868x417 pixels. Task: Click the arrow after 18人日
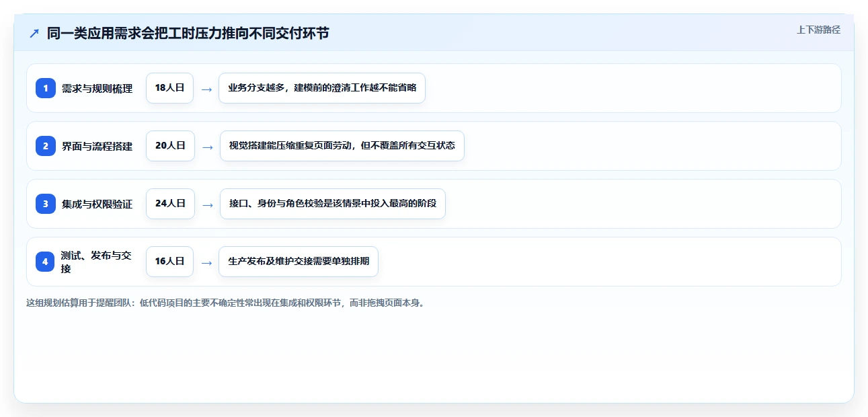point(206,89)
